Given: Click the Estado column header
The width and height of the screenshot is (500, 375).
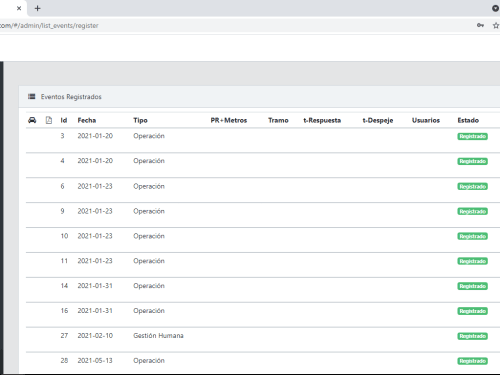Looking at the screenshot, I should [468, 120].
